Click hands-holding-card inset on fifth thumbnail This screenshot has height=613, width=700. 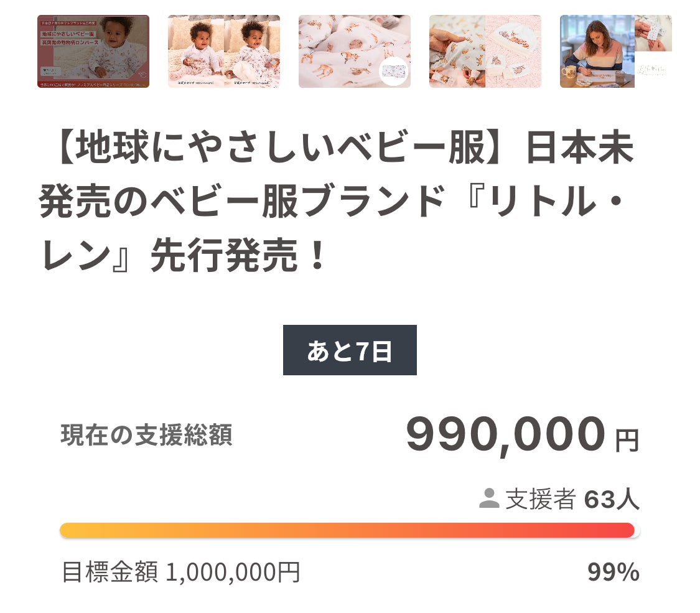[x=653, y=33]
